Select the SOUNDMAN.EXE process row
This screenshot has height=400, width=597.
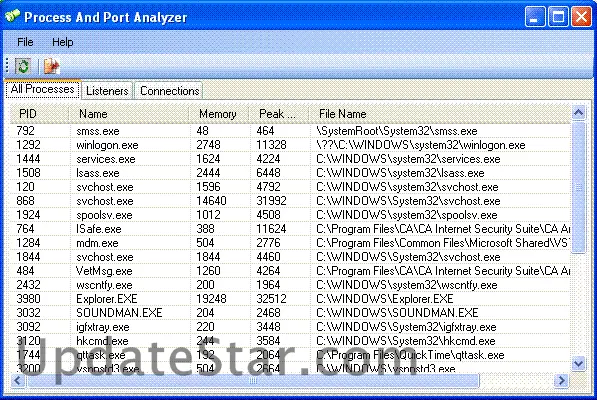click(290, 313)
